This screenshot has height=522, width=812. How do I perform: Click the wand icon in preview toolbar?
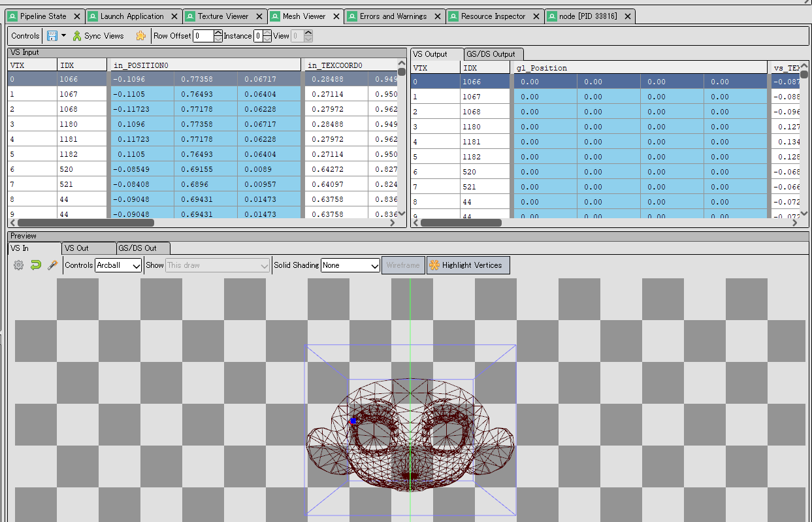pyautogui.click(x=53, y=265)
